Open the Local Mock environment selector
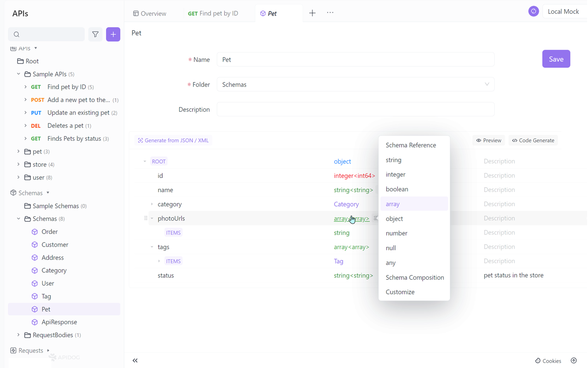The image size is (588, 368). pyautogui.click(x=564, y=11)
